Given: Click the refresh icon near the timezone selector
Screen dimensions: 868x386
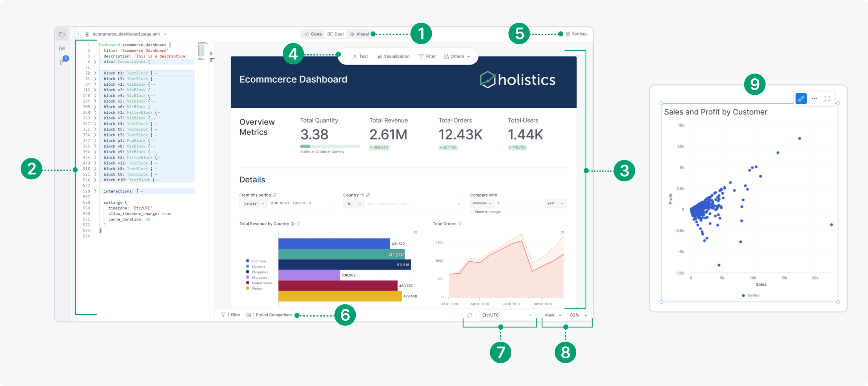Looking at the screenshot, I should (x=470, y=315).
